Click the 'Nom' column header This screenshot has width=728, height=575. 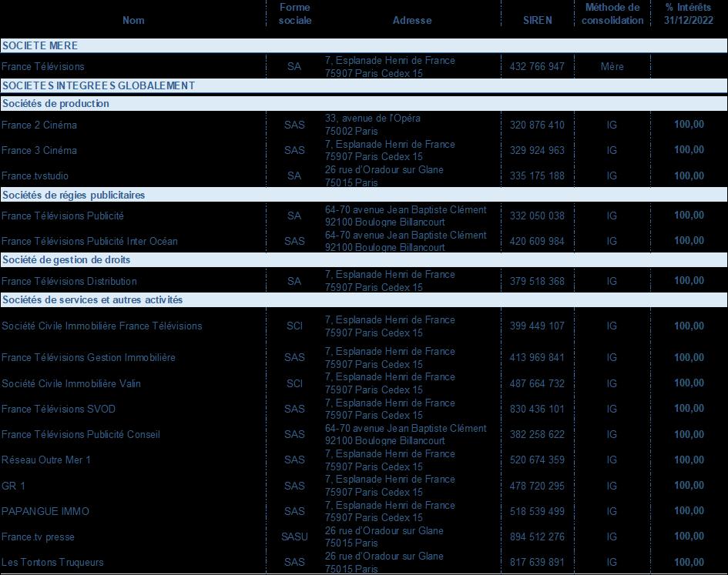(x=133, y=21)
